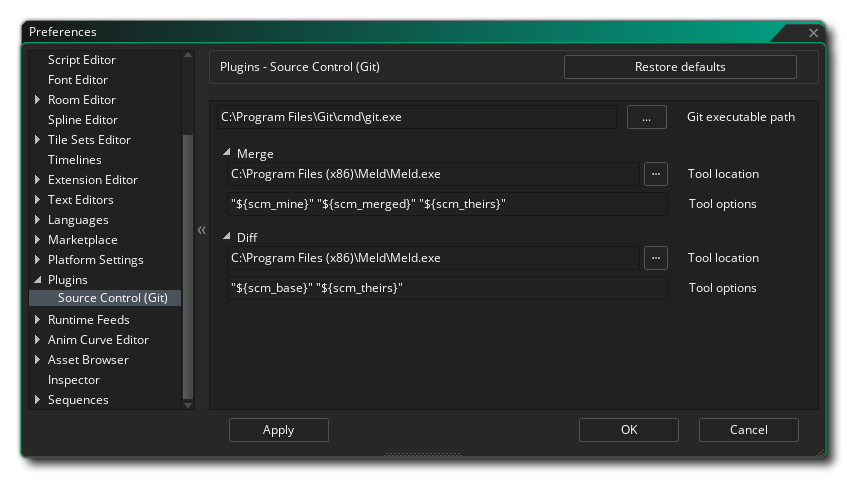Image resolution: width=847 pixels, height=484 pixels.
Task: Click the Merge tool options field
Action: [447, 204]
